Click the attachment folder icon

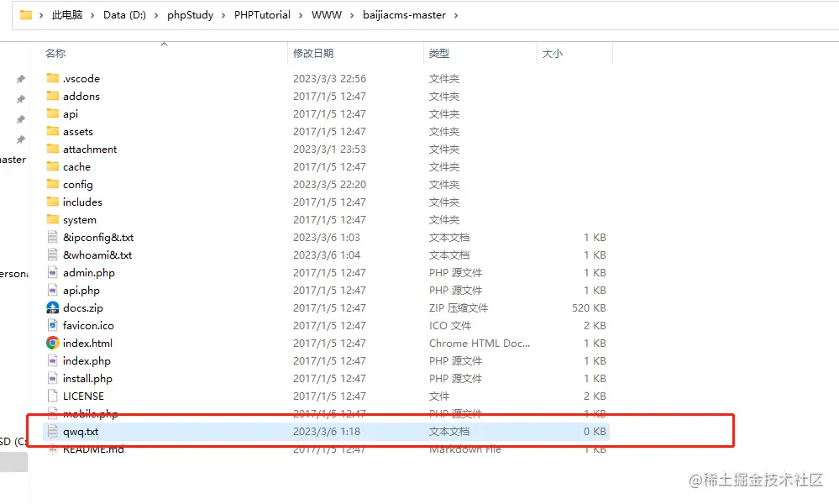pyautogui.click(x=52, y=149)
